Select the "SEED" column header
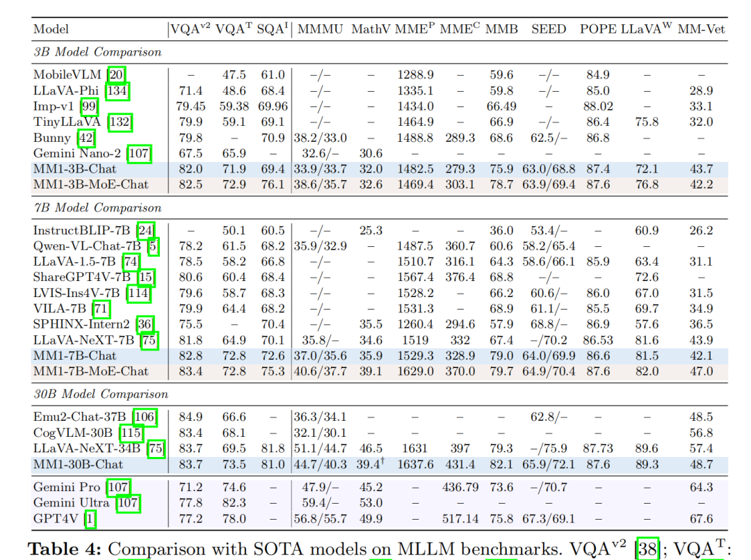The width and height of the screenshot is (751, 560). pyautogui.click(x=549, y=29)
